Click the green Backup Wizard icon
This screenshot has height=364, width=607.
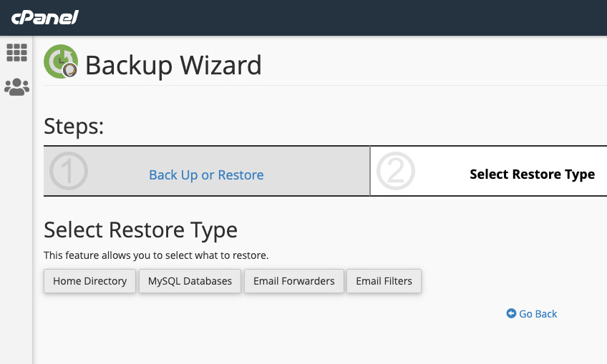click(60, 62)
